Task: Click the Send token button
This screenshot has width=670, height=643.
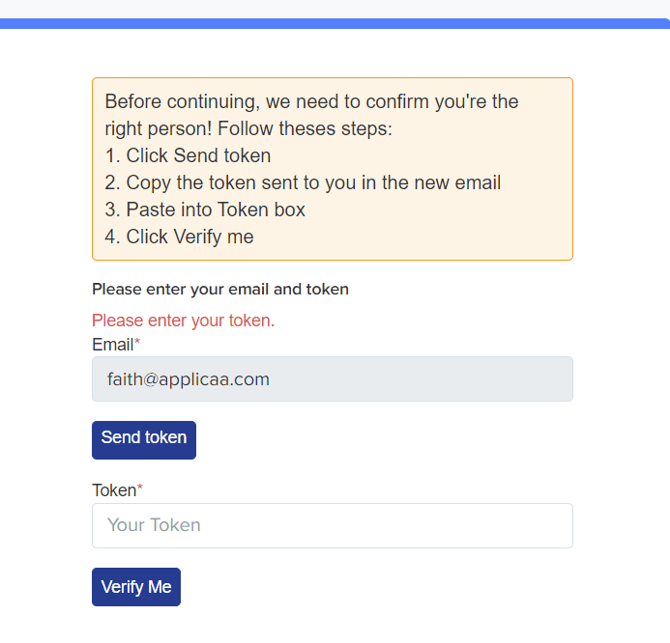Action: point(144,439)
